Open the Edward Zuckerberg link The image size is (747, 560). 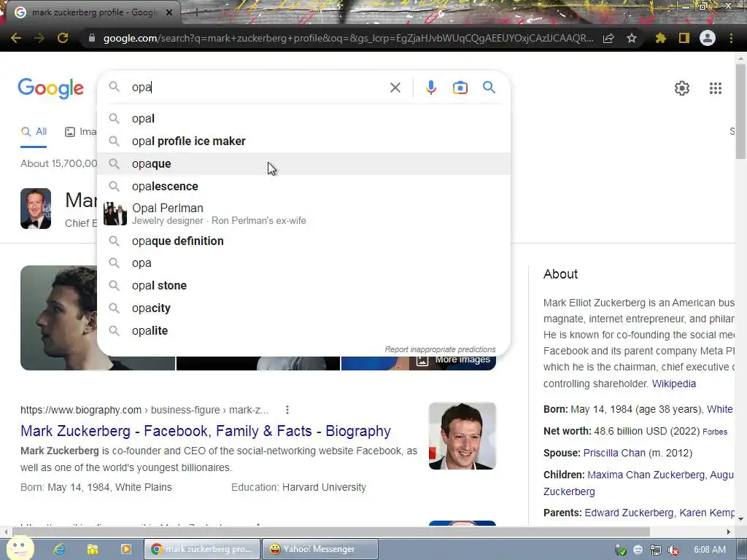629,513
